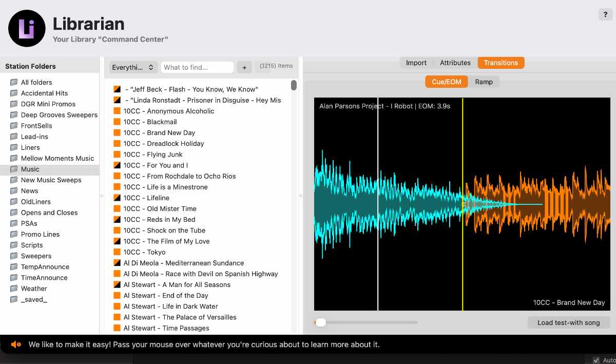Open the "Everything" filter dropdown

tap(133, 67)
